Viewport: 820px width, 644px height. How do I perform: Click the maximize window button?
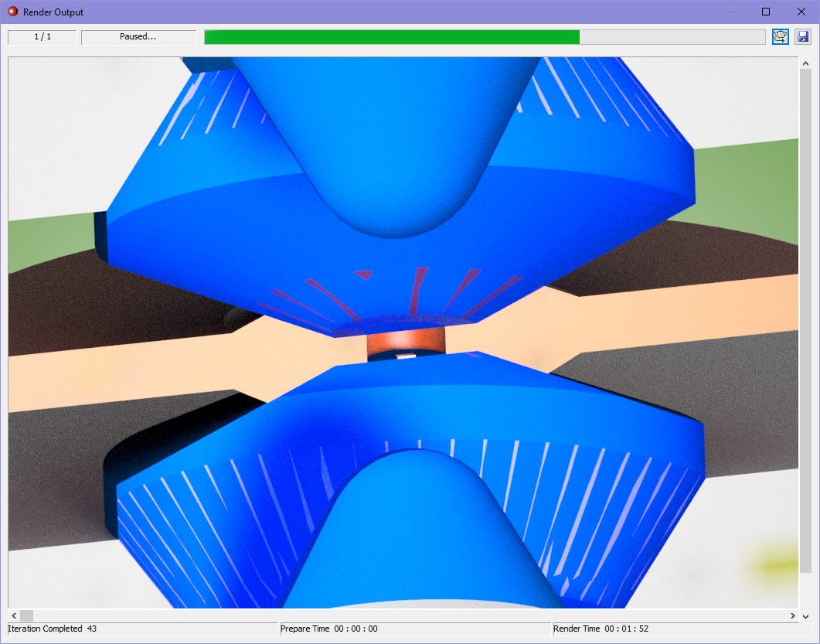(x=765, y=12)
